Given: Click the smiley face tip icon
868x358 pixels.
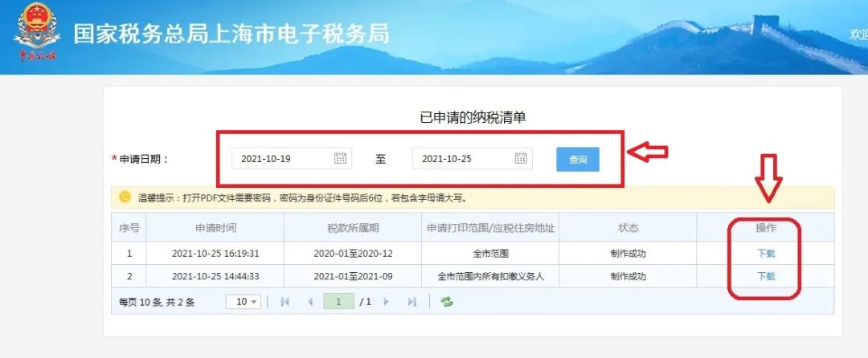Looking at the screenshot, I should coord(125,197).
